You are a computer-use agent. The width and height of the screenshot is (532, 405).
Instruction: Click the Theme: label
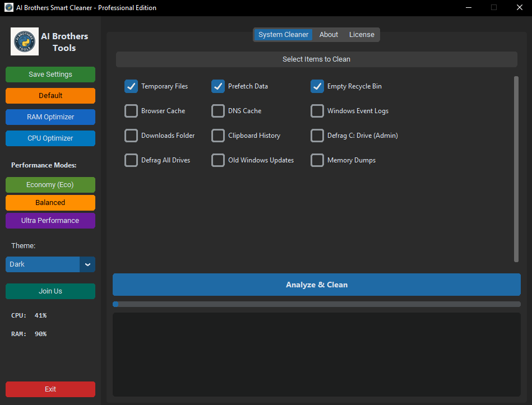coord(23,246)
